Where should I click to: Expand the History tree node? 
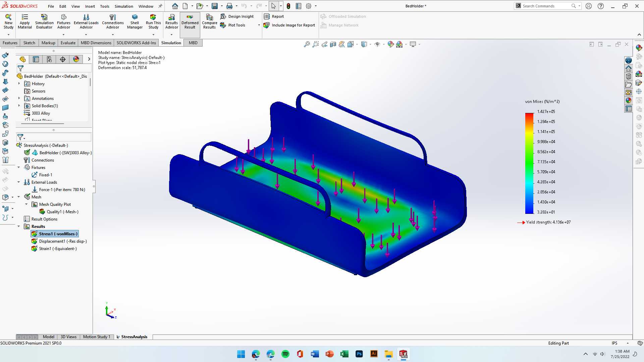coord(19,84)
